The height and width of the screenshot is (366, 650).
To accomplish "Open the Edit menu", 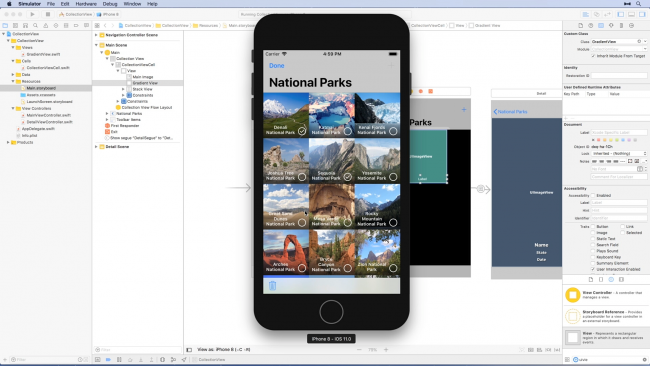I will (x=65, y=4).
